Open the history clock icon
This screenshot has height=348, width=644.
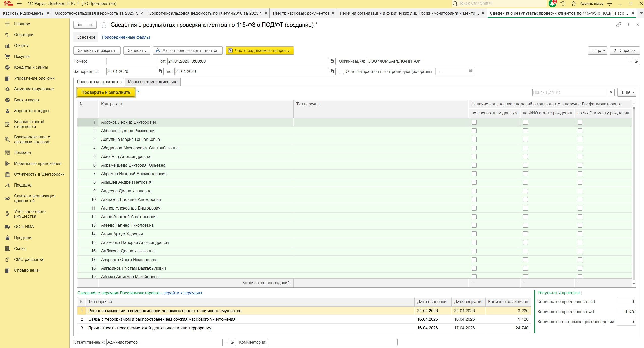(563, 4)
